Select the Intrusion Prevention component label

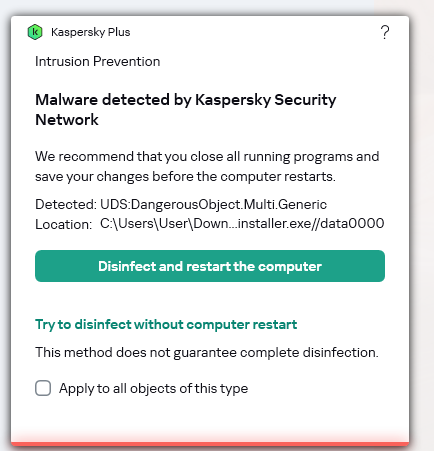97,61
